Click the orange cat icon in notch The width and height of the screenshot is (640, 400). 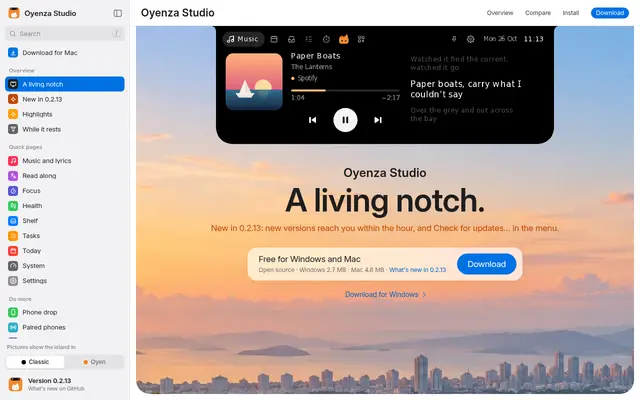click(344, 39)
